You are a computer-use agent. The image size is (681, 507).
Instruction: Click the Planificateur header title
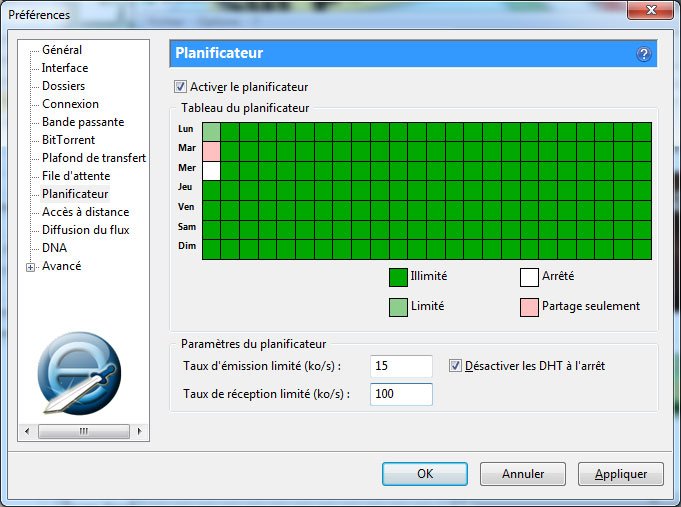219,53
